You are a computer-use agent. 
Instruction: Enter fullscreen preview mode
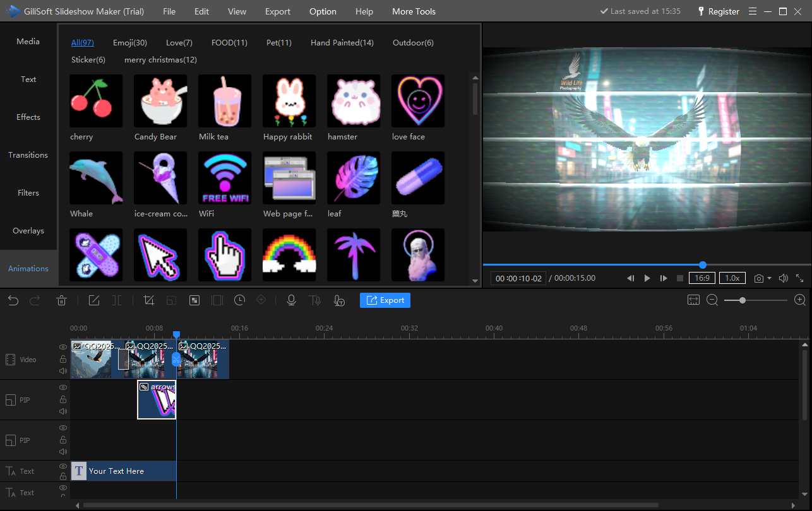coord(799,278)
